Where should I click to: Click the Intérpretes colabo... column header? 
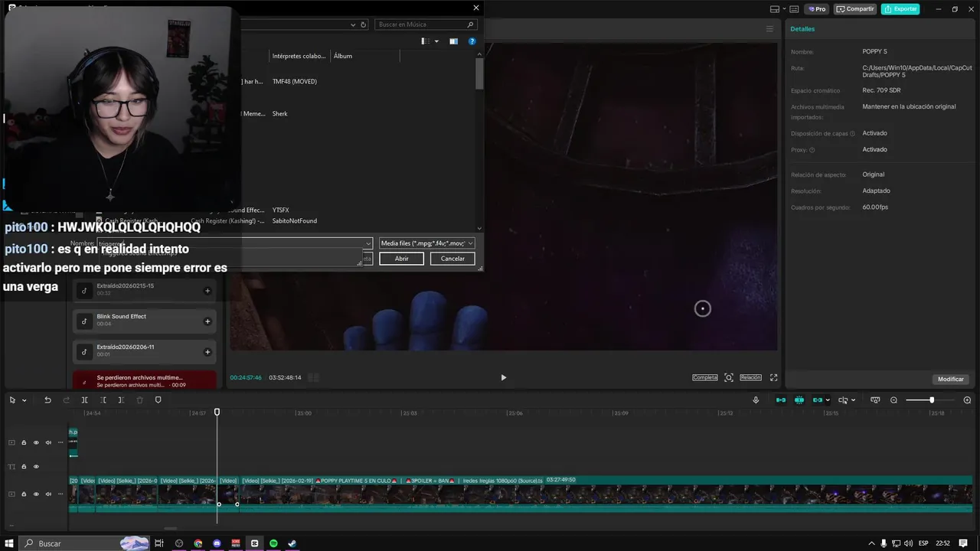tap(299, 56)
